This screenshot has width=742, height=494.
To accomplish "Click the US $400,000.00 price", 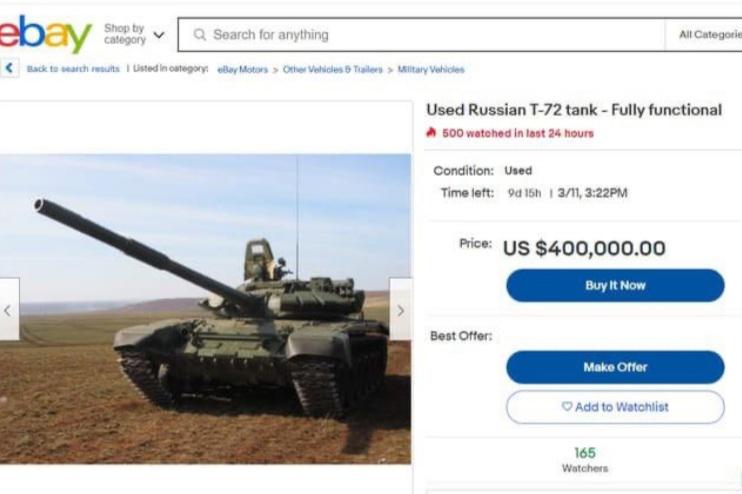I will point(584,248).
